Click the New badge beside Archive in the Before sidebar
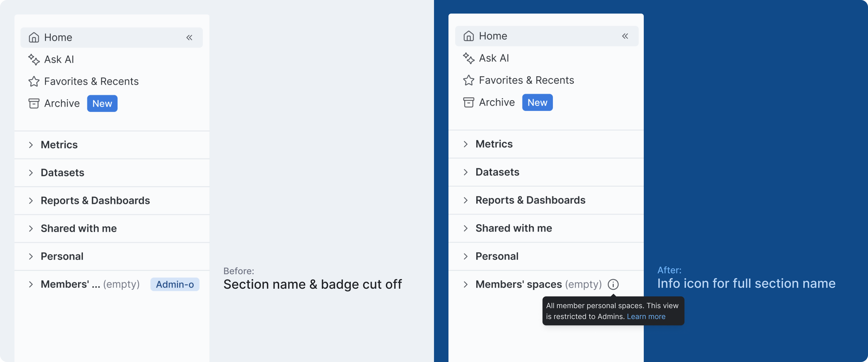868x362 pixels. click(102, 104)
